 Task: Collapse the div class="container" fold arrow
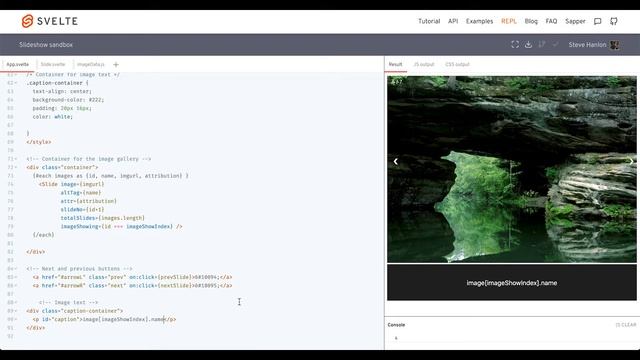[x=16, y=167]
